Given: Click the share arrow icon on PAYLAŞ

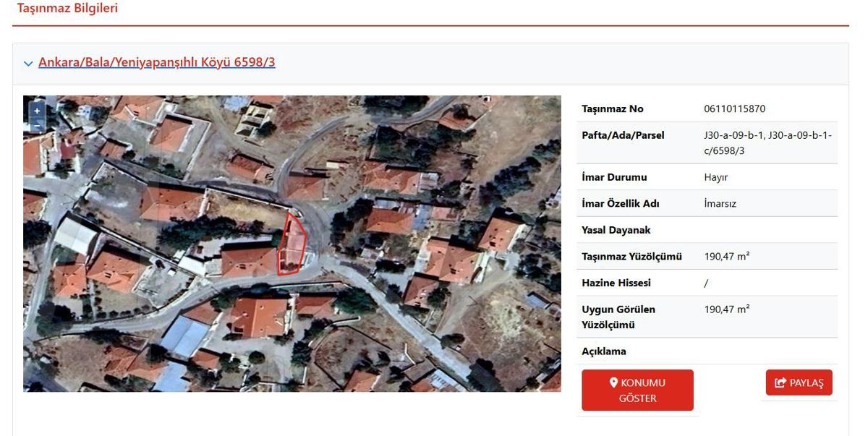Looking at the screenshot, I should tap(780, 383).
